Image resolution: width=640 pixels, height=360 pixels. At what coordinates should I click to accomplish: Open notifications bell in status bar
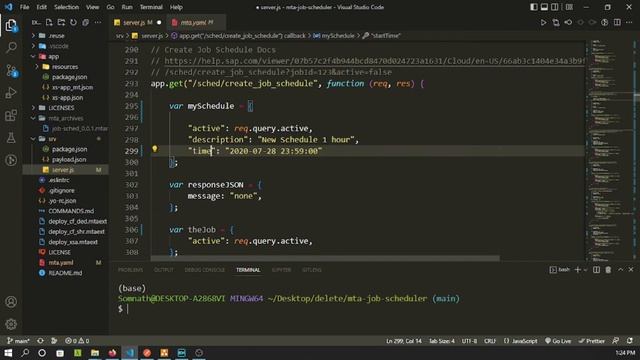click(630, 341)
